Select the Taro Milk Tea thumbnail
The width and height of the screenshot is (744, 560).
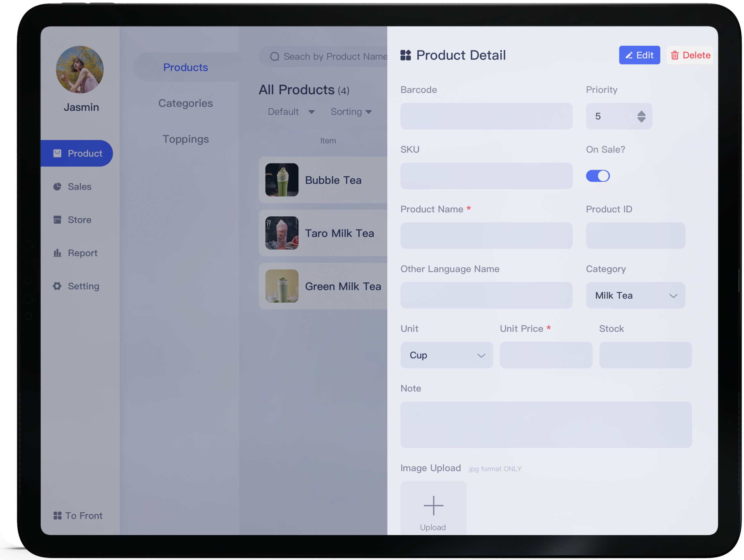point(282,233)
